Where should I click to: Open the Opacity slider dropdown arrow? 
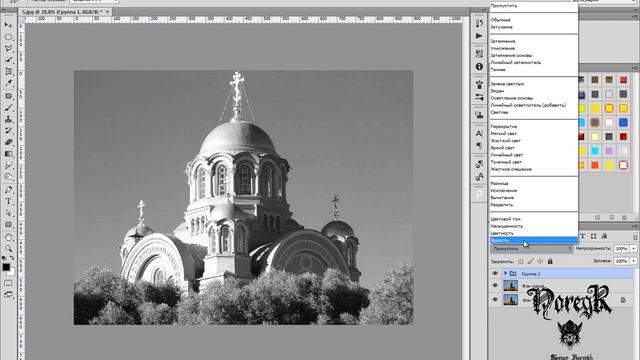pyautogui.click(x=633, y=249)
